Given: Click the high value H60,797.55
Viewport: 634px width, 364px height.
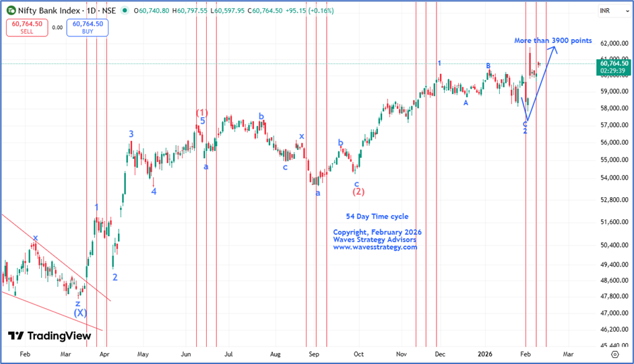Looking at the screenshot, I should [189, 11].
